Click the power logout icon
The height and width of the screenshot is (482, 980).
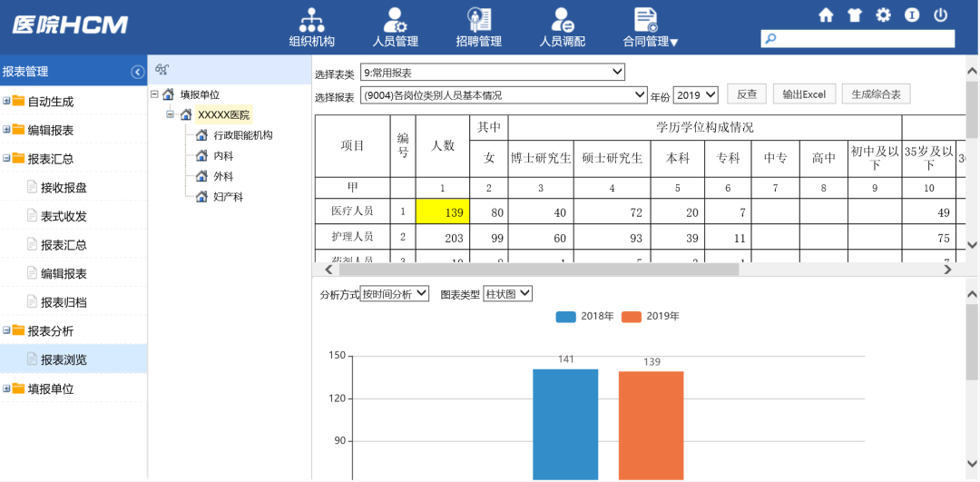940,15
